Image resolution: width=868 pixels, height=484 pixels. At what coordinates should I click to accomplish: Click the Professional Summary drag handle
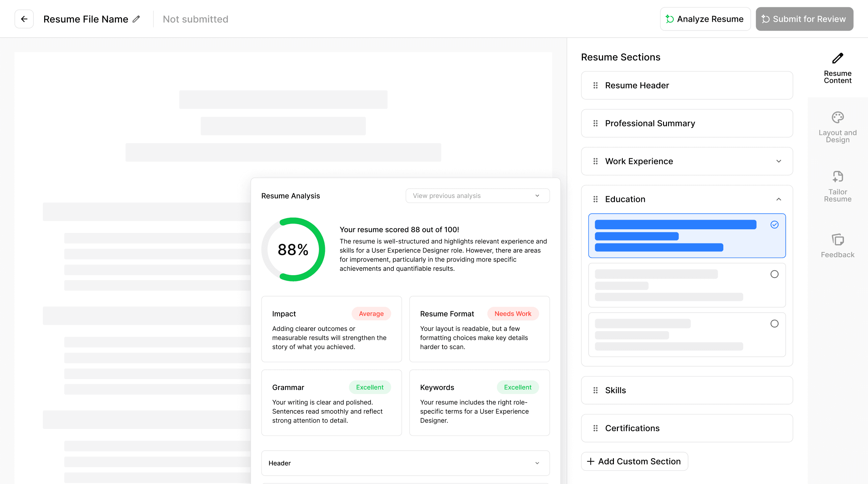595,123
